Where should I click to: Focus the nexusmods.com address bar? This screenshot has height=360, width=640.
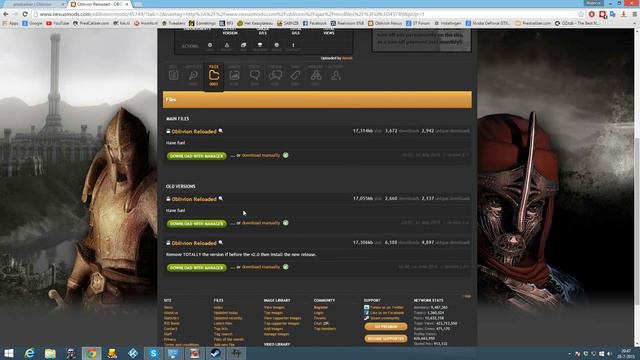click(306, 14)
